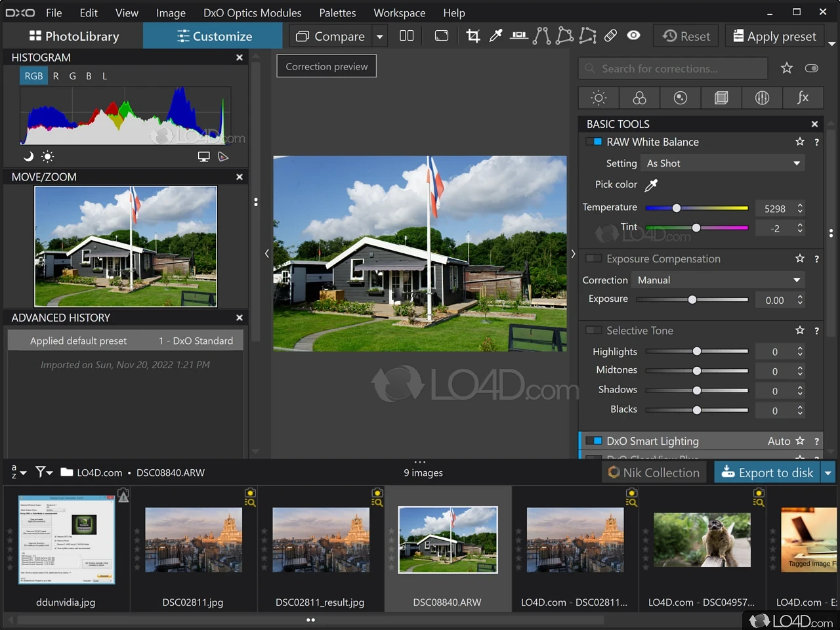Viewport: 840px width, 630px height.
Task: Select the ddunvidia.jpg thumbnail
Action: click(x=66, y=540)
